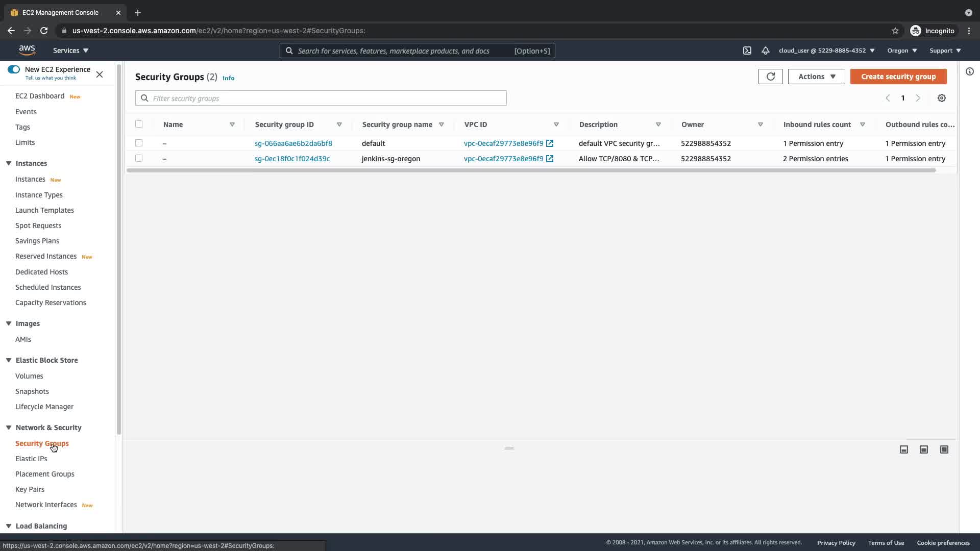Open AWS CloudShell terminal icon
980x551 pixels.
point(747,51)
